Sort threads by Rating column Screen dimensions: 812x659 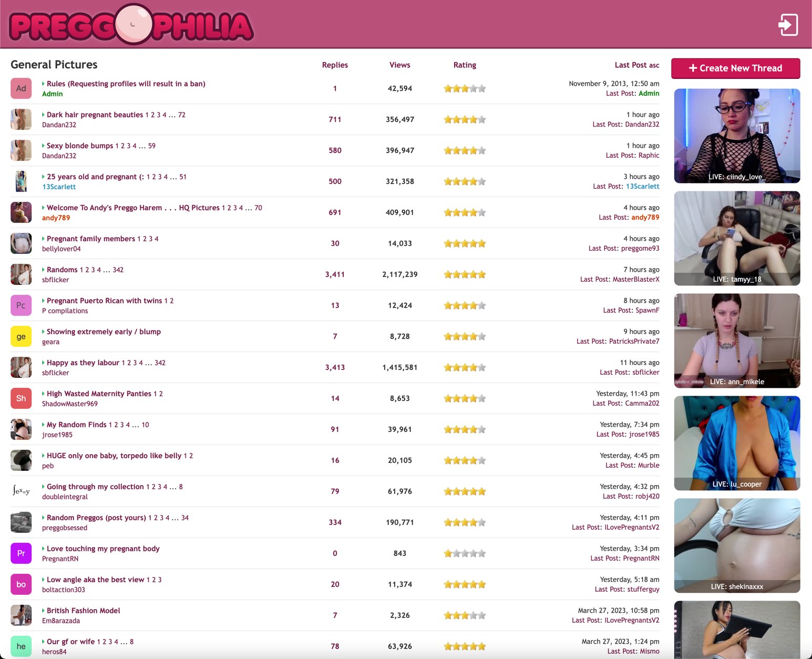465,65
